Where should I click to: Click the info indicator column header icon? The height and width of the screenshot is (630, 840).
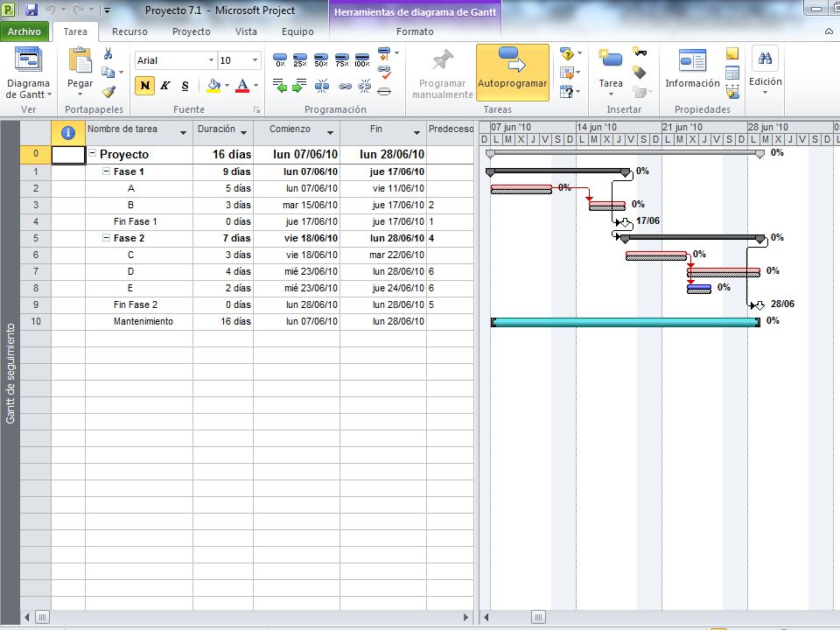click(x=68, y=132)
